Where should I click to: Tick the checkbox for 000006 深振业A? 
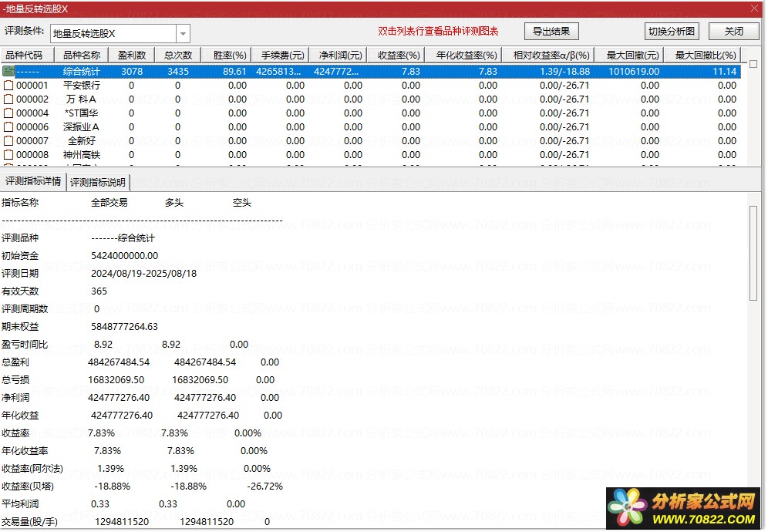click(8, 127)
